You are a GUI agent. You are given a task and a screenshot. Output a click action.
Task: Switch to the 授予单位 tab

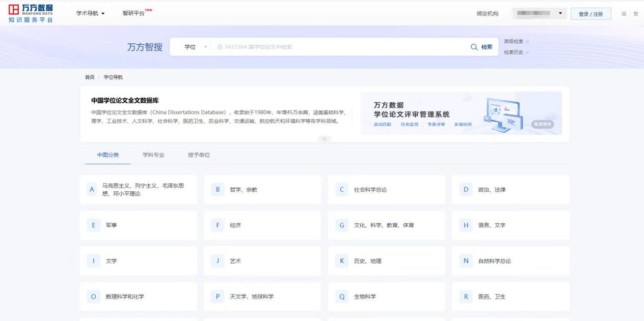click(x=199, y=155)
